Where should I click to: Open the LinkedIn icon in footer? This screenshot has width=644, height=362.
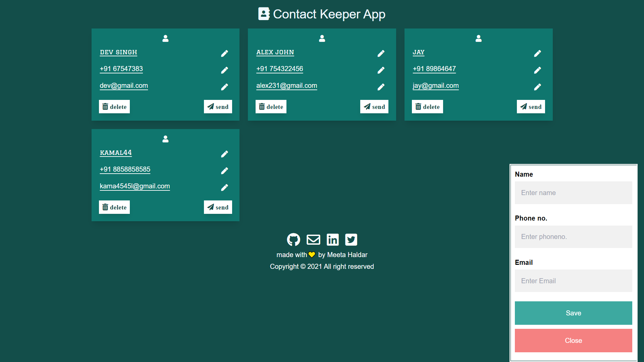point(332,240)
